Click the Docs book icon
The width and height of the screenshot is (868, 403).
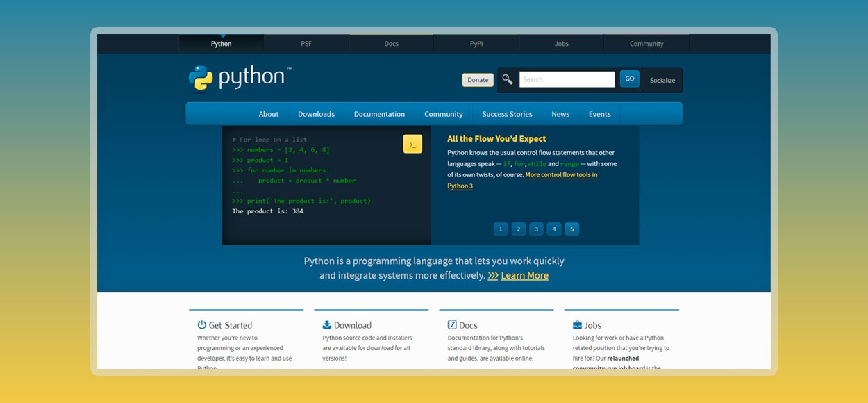[x=452, y=324]
